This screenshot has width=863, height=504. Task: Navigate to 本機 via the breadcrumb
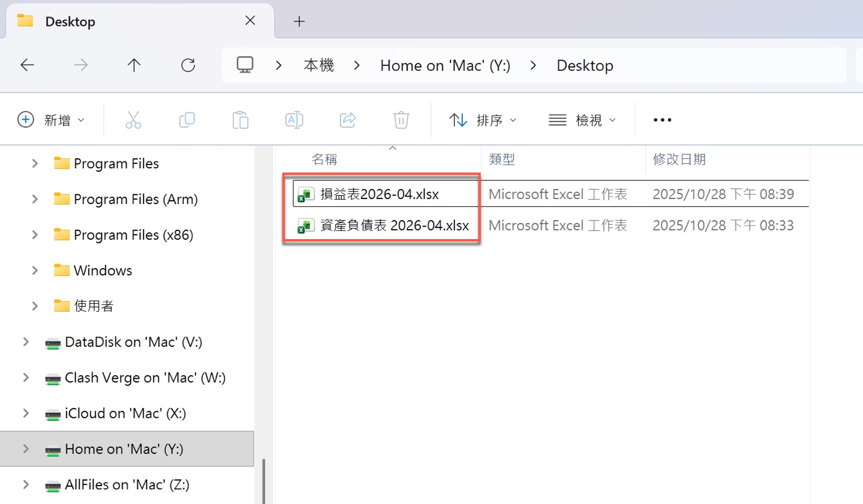[319, 65]
